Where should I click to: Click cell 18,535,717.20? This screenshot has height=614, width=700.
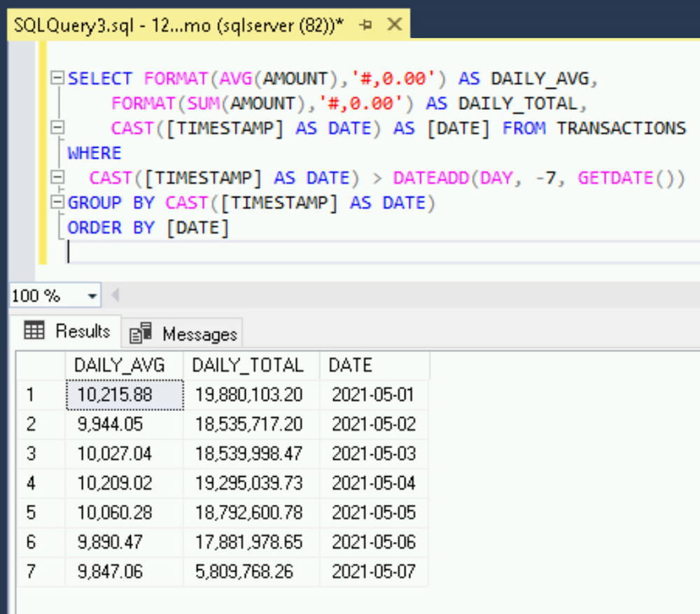(x=251, y=424)
